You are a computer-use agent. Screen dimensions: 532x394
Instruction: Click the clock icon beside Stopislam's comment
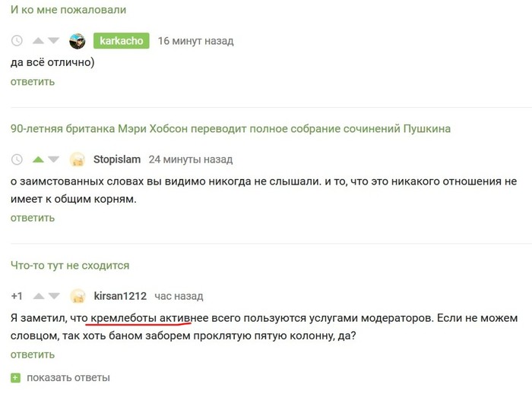click(x=18, y=160)
